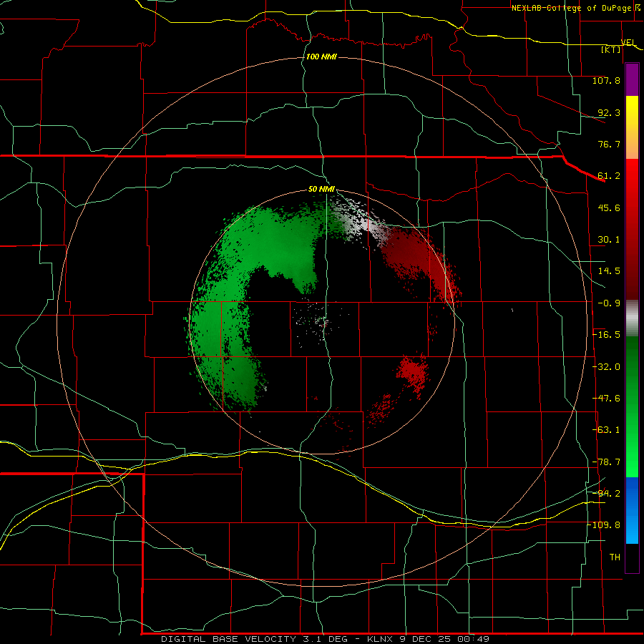Click the -16.5 legend value
The height and width of the screenshot is (644, 644).
pyautogui.click(x=606, y=335)
